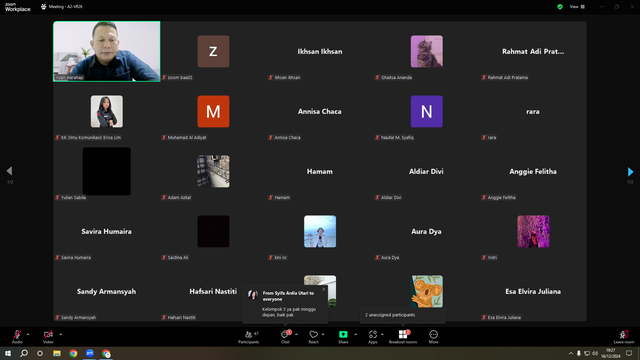Open Zoom from the taskbar
The height and width of the screenshot is (360, 640).
(90, 353)
